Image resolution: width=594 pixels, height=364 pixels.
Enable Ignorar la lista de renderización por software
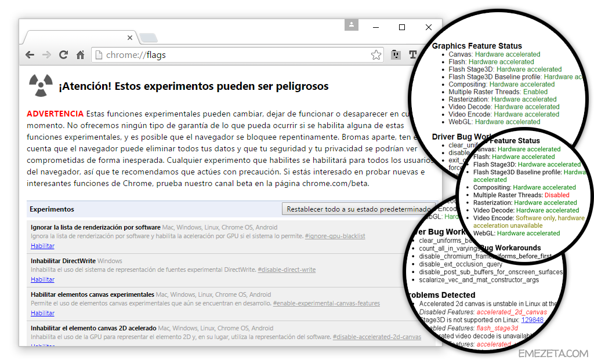[42, 246]
